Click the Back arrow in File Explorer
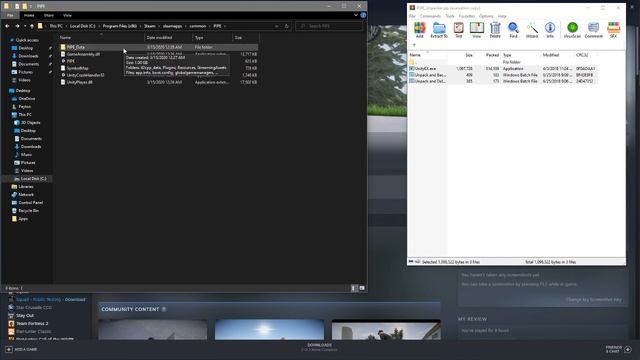Image resolution: width=640 pixels, height=360 pixels. tap(7, 26)
